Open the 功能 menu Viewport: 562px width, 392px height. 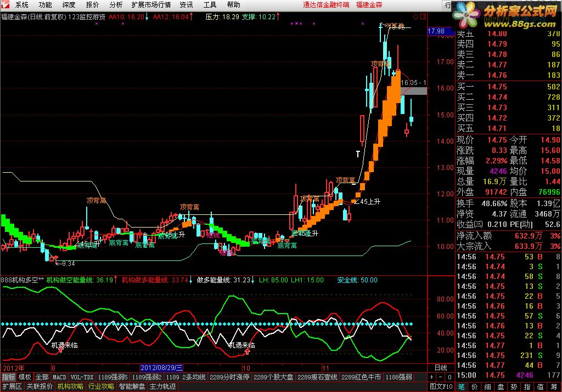(45, 4)
